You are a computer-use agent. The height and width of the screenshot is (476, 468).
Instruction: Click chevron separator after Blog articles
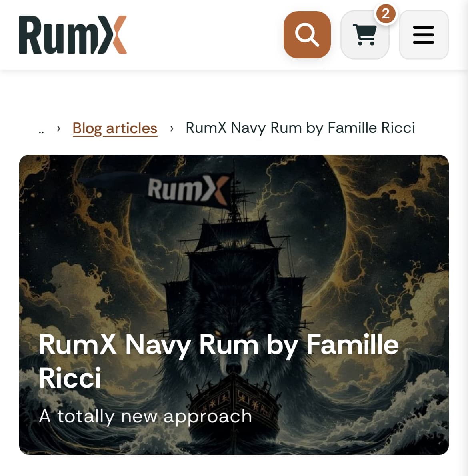172,128
